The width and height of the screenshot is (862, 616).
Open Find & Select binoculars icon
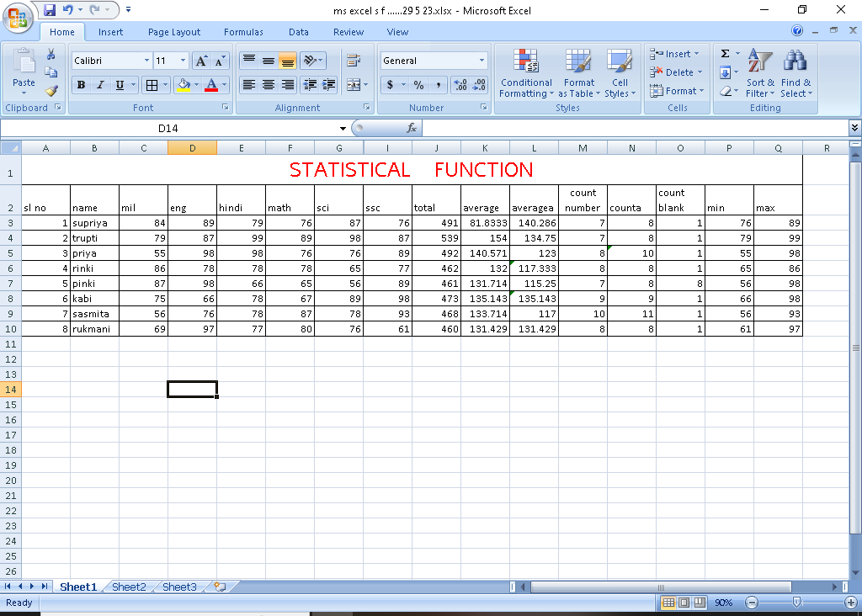[795, 72]
